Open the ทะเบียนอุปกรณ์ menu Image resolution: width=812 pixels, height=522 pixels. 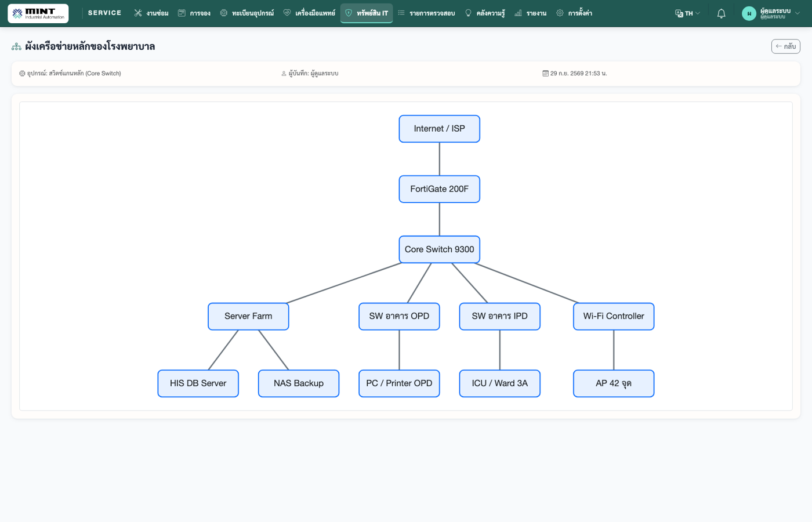247,13
